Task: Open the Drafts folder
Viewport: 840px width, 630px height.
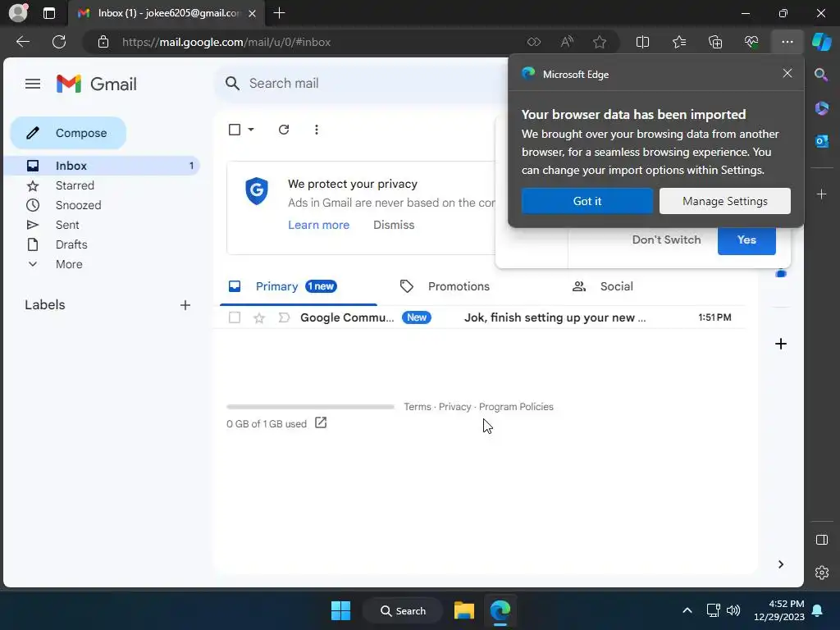Action: [71, 244]
